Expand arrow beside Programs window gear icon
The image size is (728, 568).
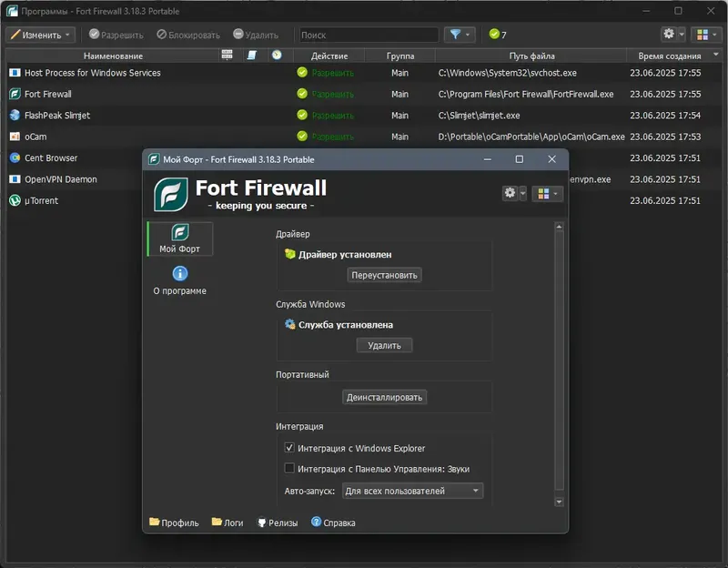click(x=681, y=35)
